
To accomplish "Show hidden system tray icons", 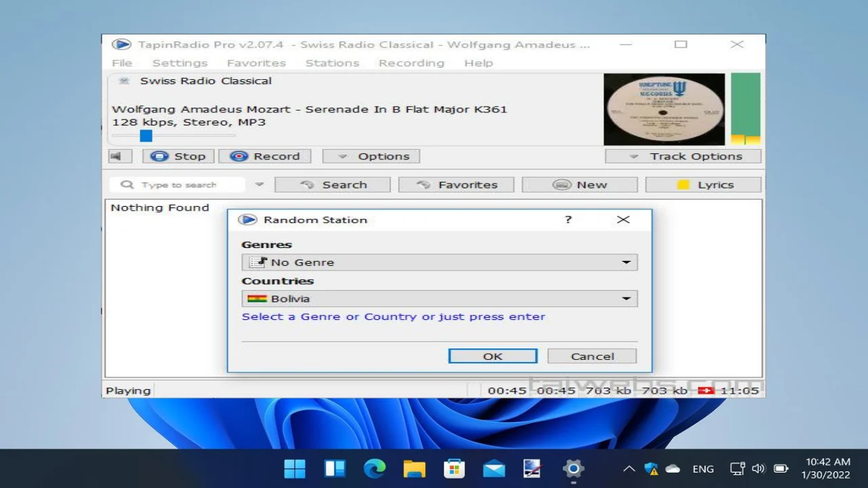I will click(x=629, y=468).
